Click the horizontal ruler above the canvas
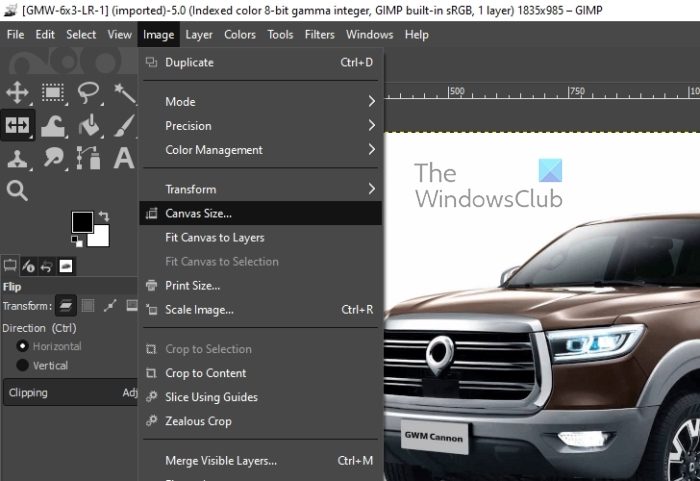 [542, 92]
